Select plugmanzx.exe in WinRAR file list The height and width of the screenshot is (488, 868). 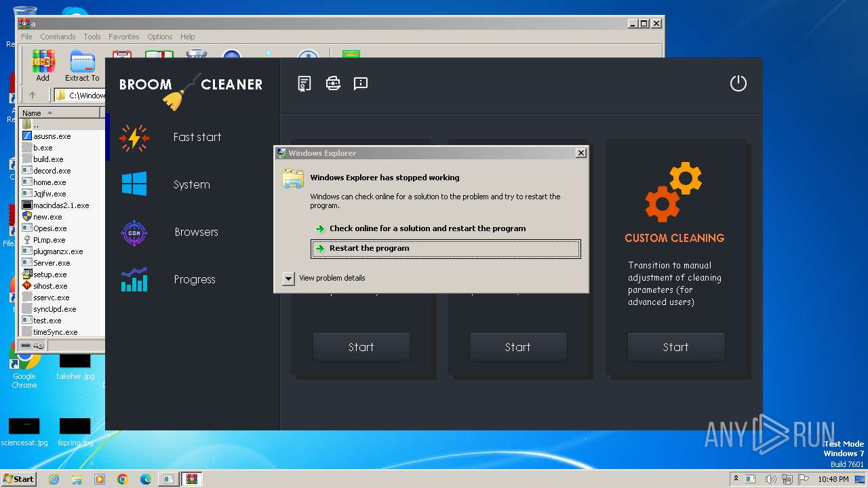pos(58,251)
